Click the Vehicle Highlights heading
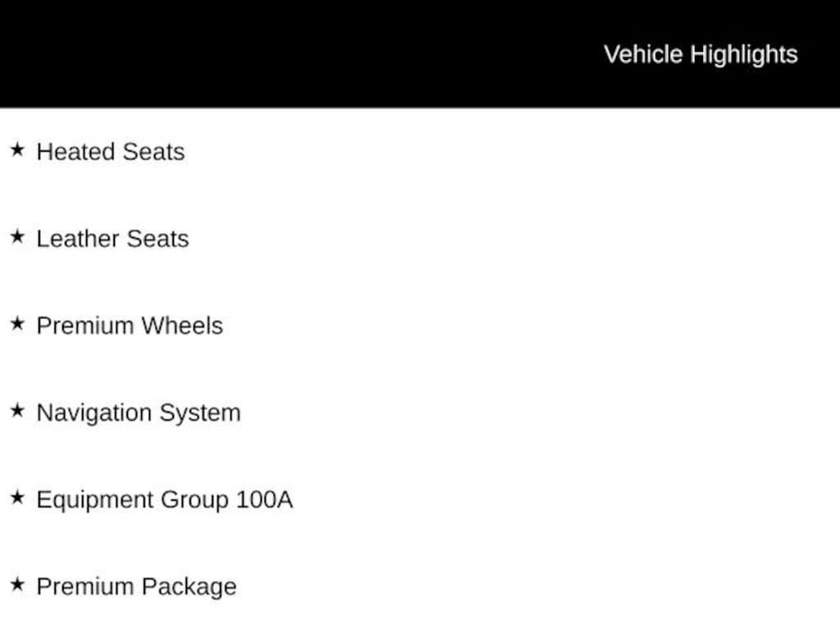This screenshot has height=630, width=840. [x=701, y=54]
